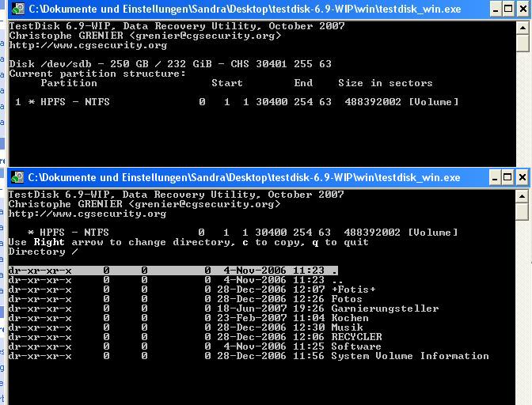Click Christophe GRENIER email in top window
Screen dimensions: 532x405
(145, 36)
